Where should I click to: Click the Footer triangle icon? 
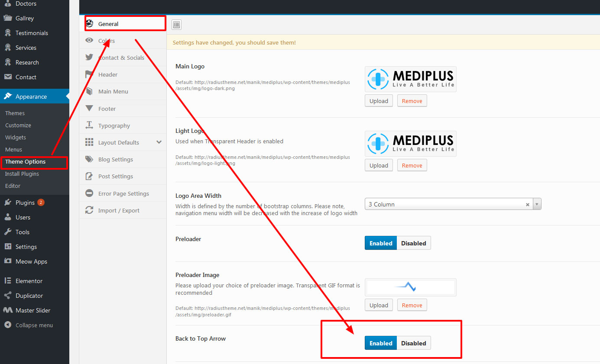pyautogui.click(x=89, y=109)
